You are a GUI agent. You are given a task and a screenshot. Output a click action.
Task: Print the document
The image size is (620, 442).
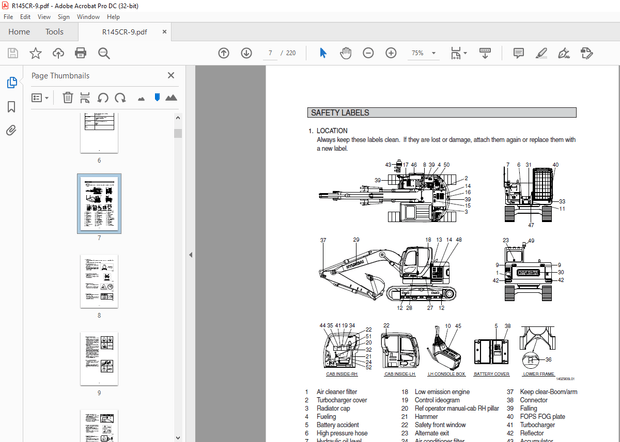(x=81, y=53)
